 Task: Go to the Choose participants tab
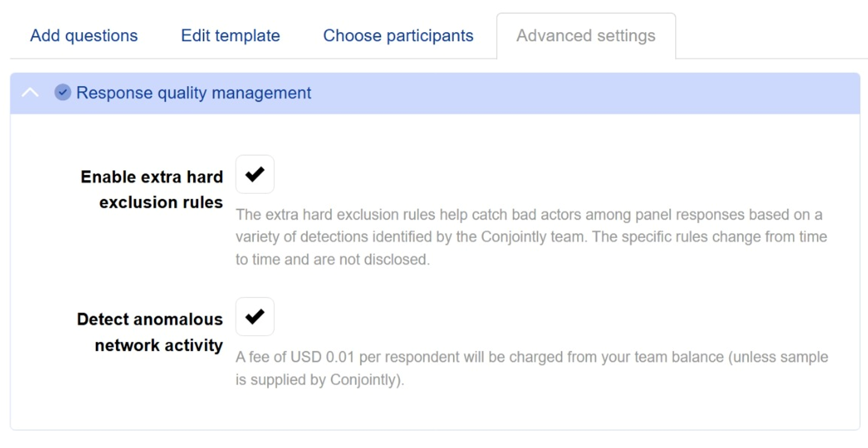click(398, 36)
